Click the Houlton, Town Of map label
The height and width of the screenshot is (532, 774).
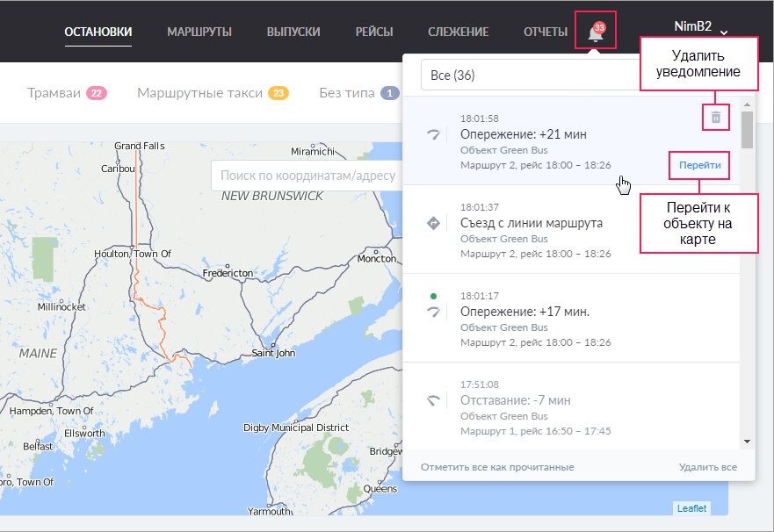133,254
